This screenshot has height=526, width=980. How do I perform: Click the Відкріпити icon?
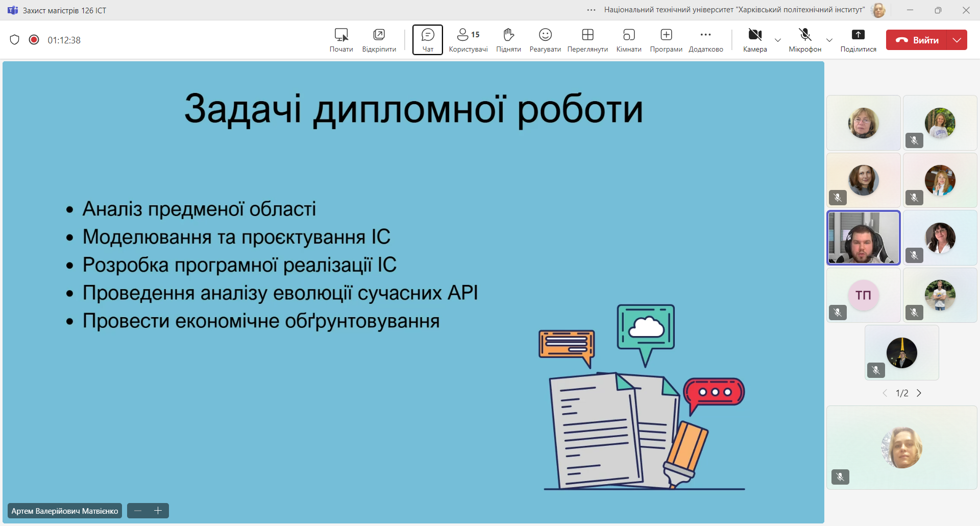[x=379, y=40]
